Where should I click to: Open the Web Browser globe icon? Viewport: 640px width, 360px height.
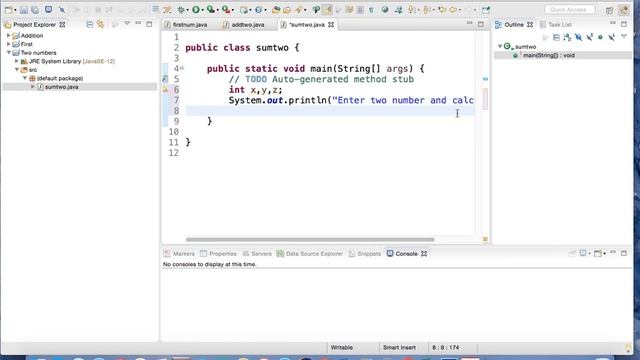pos(385,9)
